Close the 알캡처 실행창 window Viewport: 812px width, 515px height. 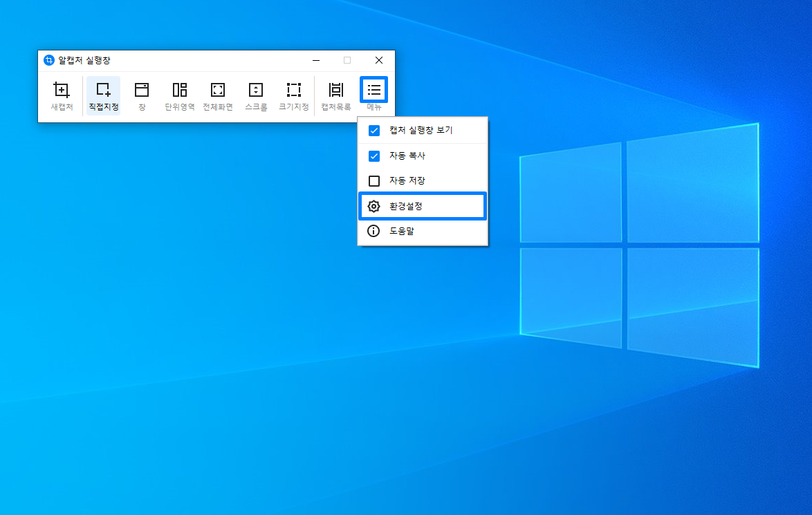pos(379,61)
